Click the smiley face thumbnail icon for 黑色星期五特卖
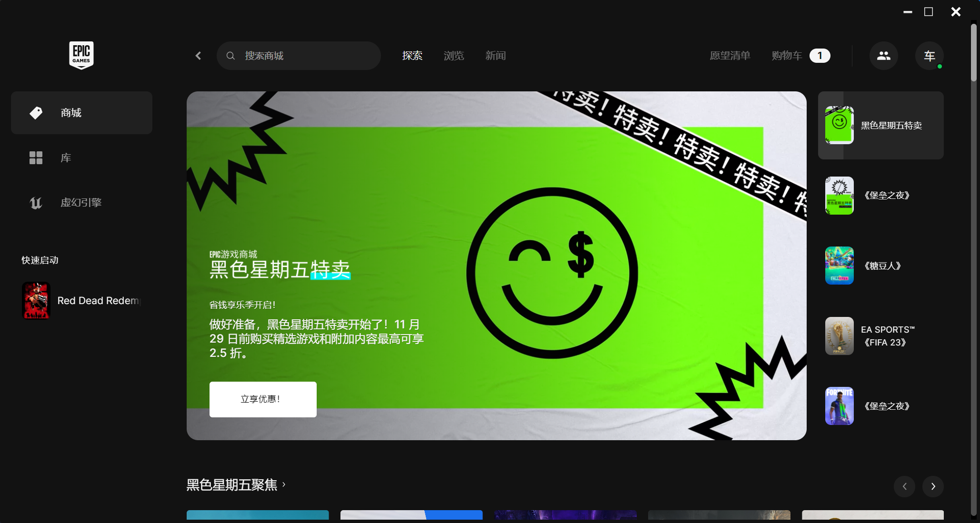Image resolution: width=980 pixels, height=523 pixels. pyautogui.click(x=840, y=125)
